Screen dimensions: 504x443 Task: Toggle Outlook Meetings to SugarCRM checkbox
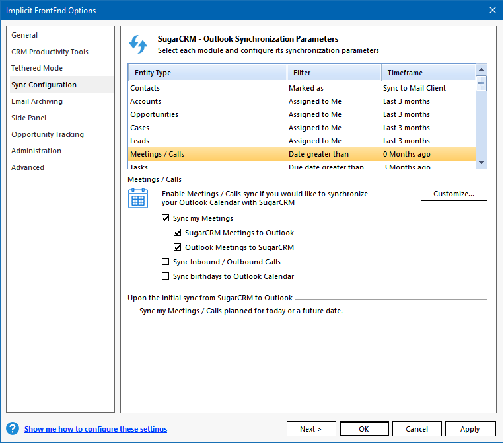pos(178,247)
